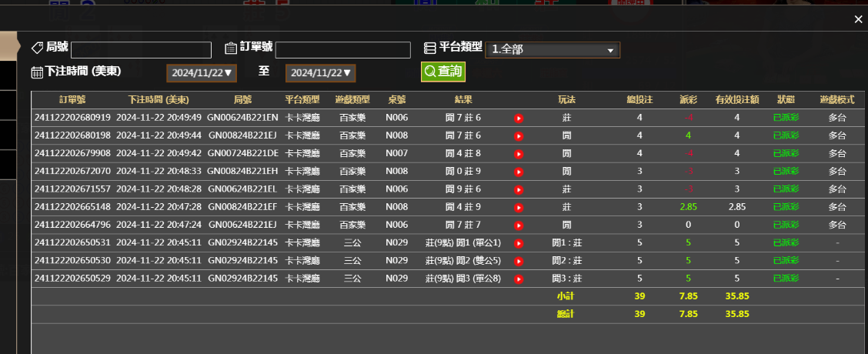Open the 平台類型 platform type dropdown
Screen dimensions: 868x354
[553, 50]
